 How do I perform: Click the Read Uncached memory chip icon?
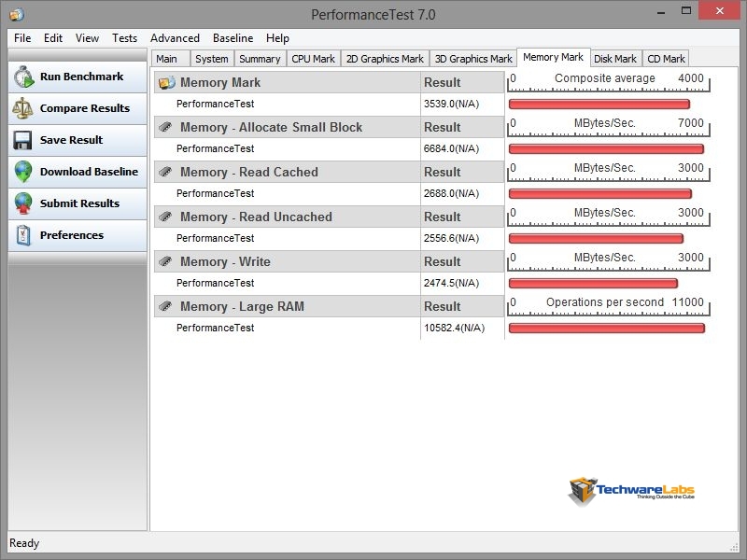point(165,217)
